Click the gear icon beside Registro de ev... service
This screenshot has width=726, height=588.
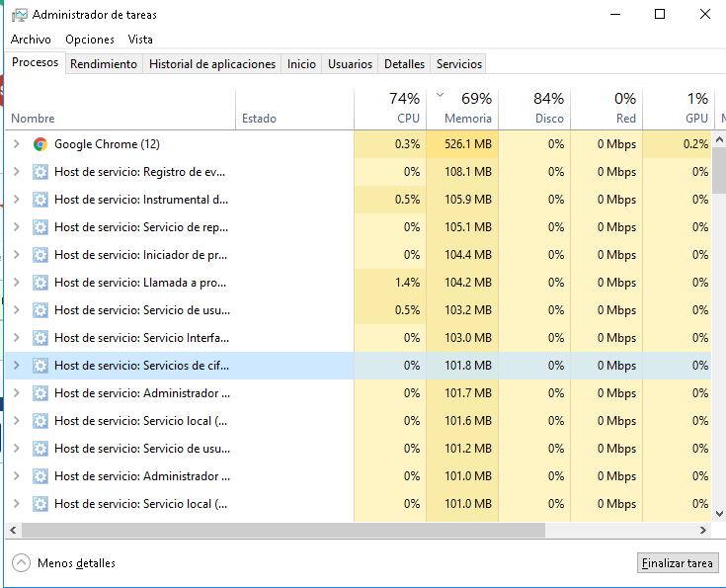point(40,172)
